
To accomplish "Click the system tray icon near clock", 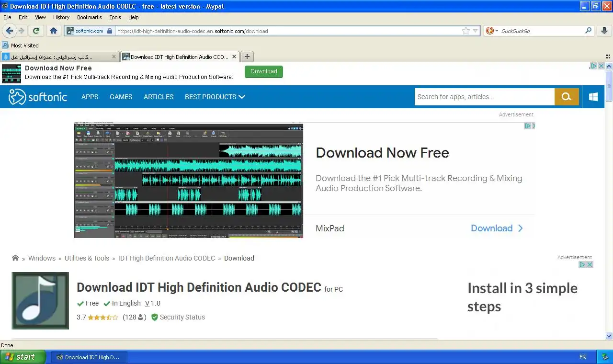I will tap(605, 357).
